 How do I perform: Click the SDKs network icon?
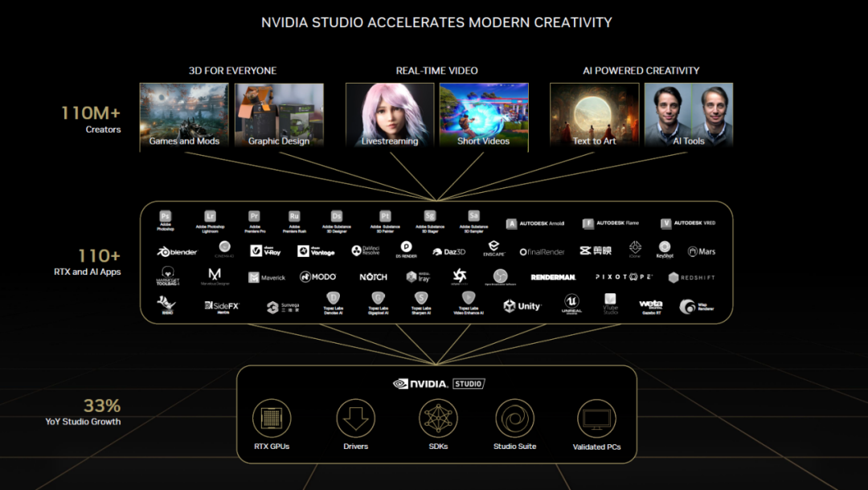pos(438,418)
